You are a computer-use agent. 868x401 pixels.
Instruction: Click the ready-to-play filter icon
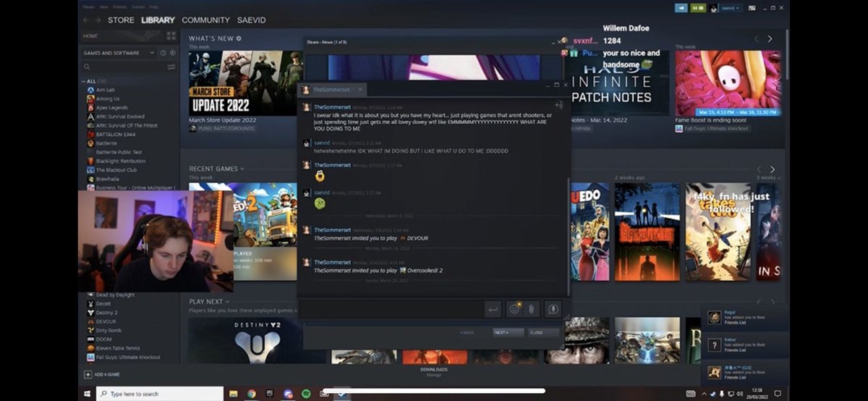(x=172, y=53)
